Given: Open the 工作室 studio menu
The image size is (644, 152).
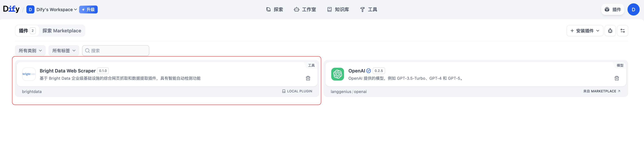Looking at the screenshot, I should tap(305, 9).
